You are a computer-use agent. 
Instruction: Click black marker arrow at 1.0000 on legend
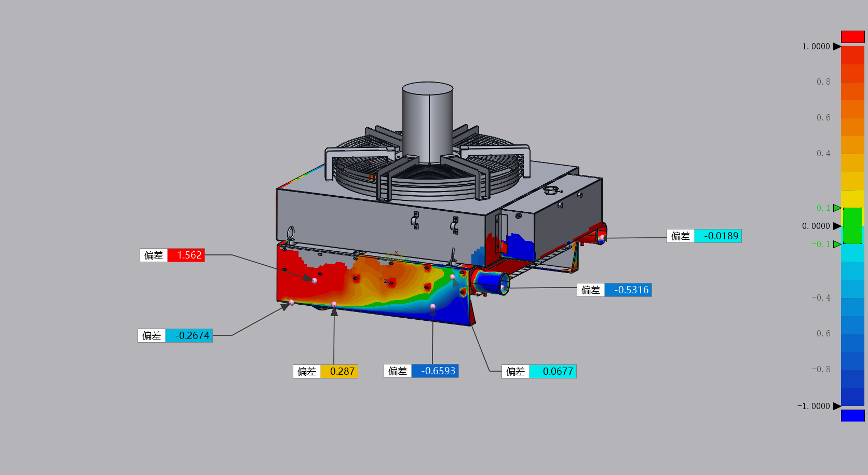[x=836, y=47]
